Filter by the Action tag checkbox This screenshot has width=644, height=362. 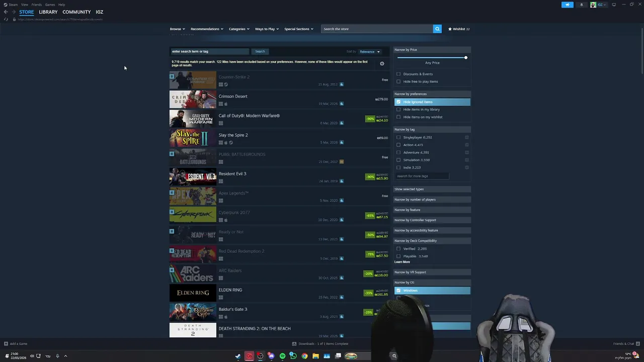tap(398, 145)
